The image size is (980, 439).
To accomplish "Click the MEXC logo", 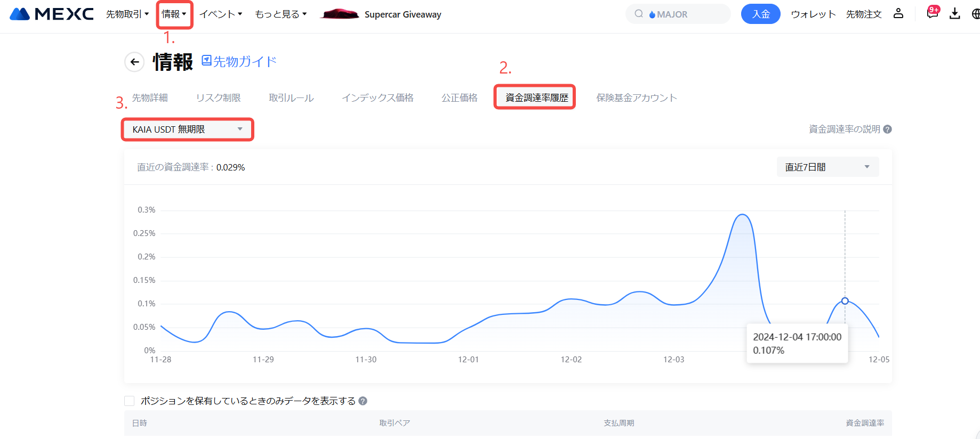I will 52,14.
